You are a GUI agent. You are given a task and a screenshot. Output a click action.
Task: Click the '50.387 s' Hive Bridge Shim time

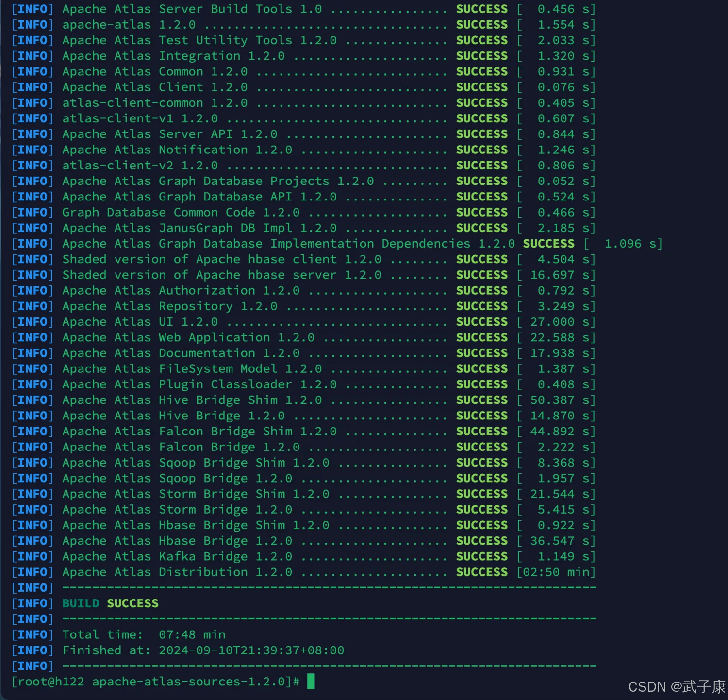[560, 400]
